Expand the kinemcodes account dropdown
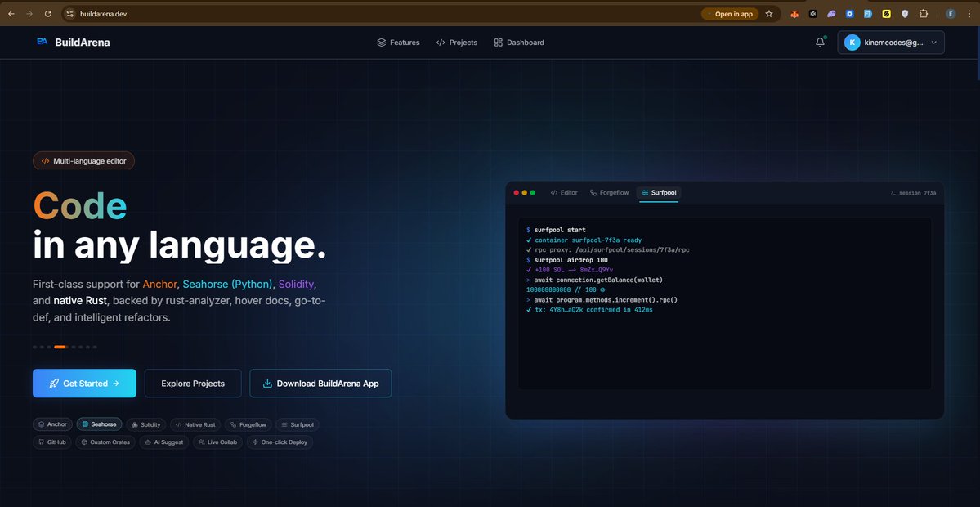This screenshot has width=980, height=507. pos(891,43)
